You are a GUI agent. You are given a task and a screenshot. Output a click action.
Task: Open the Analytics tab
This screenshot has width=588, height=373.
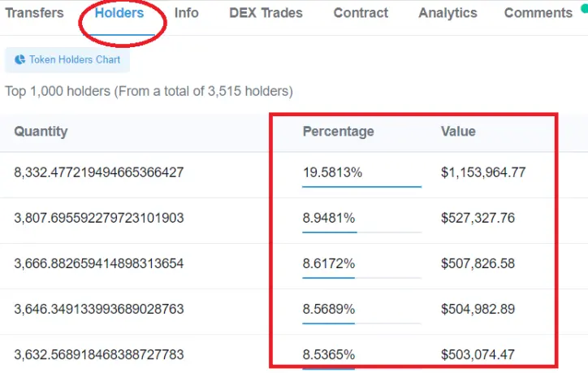click(447, 13)
